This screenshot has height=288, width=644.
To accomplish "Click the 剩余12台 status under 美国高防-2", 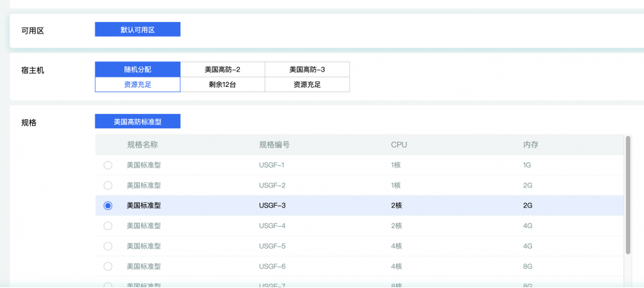I will tap(222, 84).
